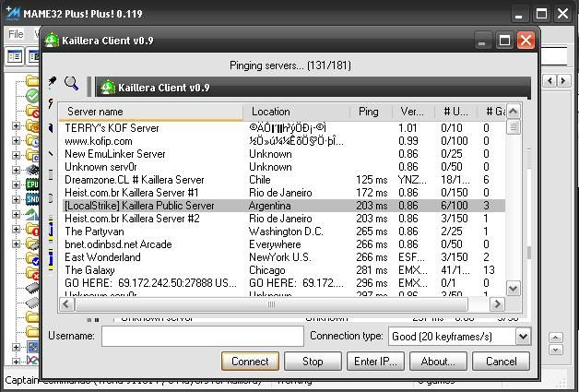Screen dimensions: 579x392
Task: Select "www.kofip.com" server row
Action: pyautogui.click(x=283, y=141)
